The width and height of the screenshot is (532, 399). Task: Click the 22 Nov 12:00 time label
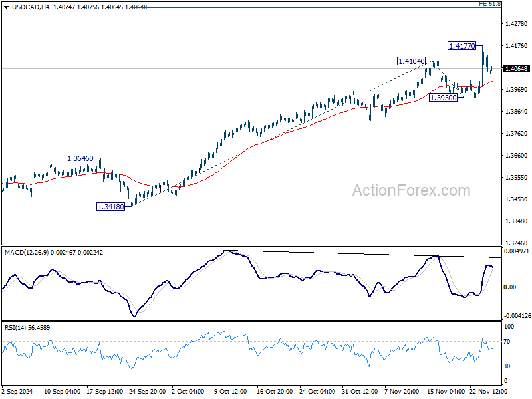488,392
